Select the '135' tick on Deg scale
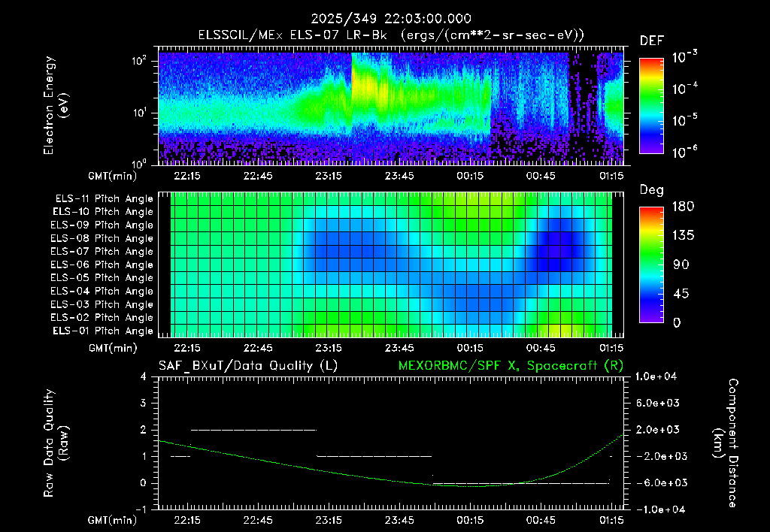 (x=683, y=236)
